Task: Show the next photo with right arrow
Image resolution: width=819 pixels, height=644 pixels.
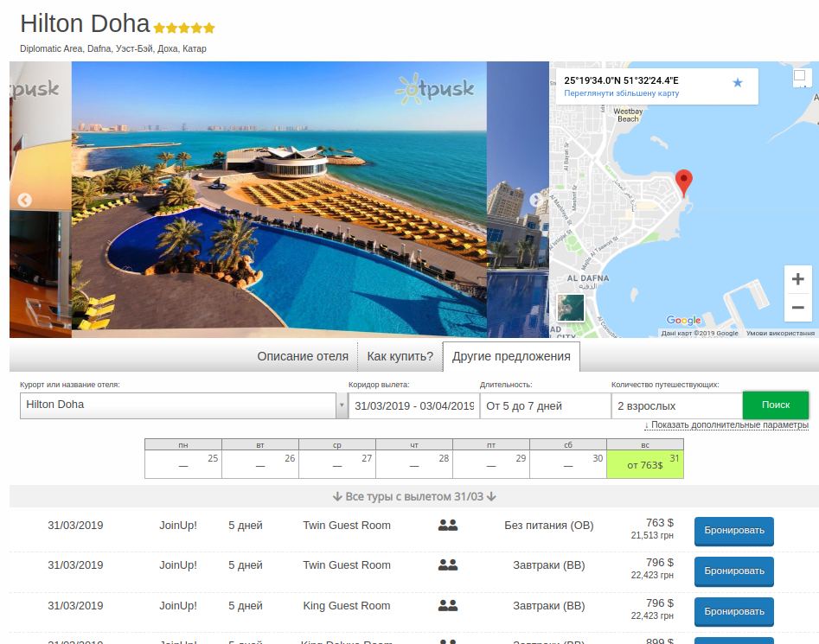Action: tap(536, 200)
